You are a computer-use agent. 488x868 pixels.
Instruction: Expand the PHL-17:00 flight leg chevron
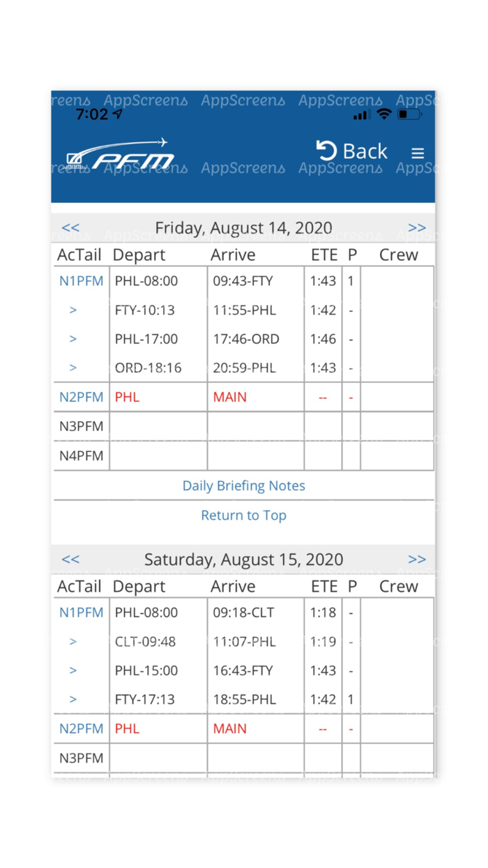(x=73, y=338)
